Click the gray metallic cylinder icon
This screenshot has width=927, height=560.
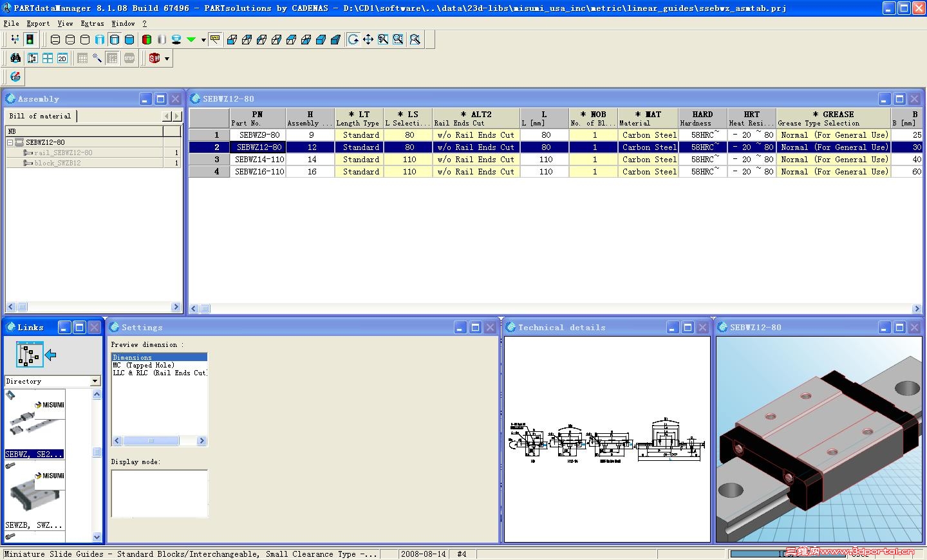(x=162, y=39)
